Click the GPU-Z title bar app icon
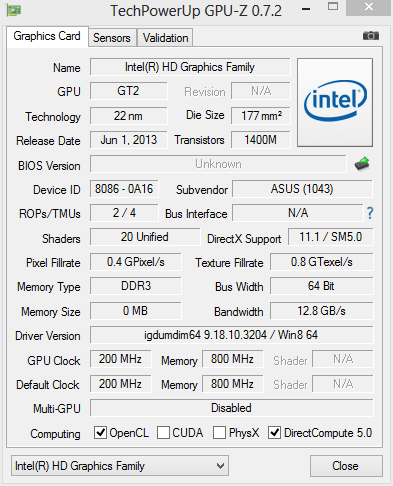 [x=14, y=10]
